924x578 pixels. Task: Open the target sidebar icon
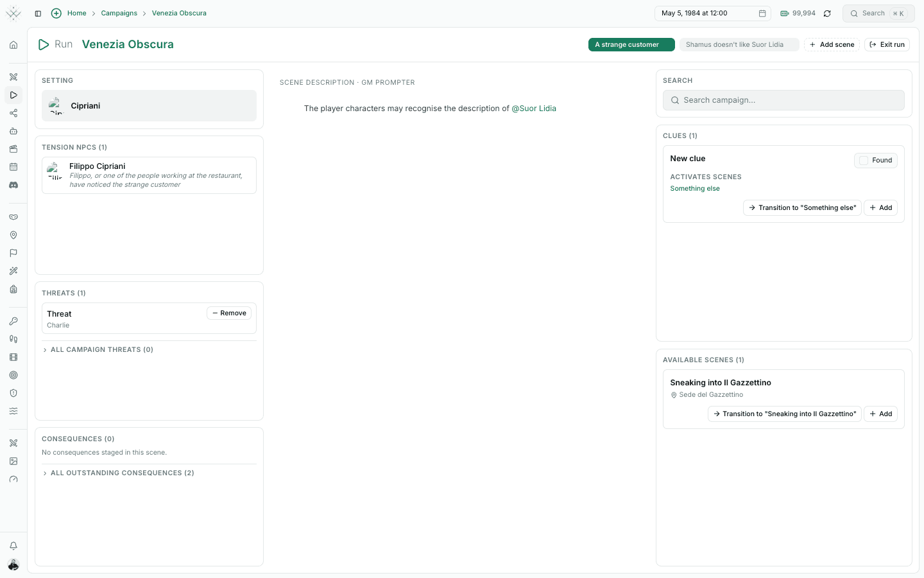[13, 375]
